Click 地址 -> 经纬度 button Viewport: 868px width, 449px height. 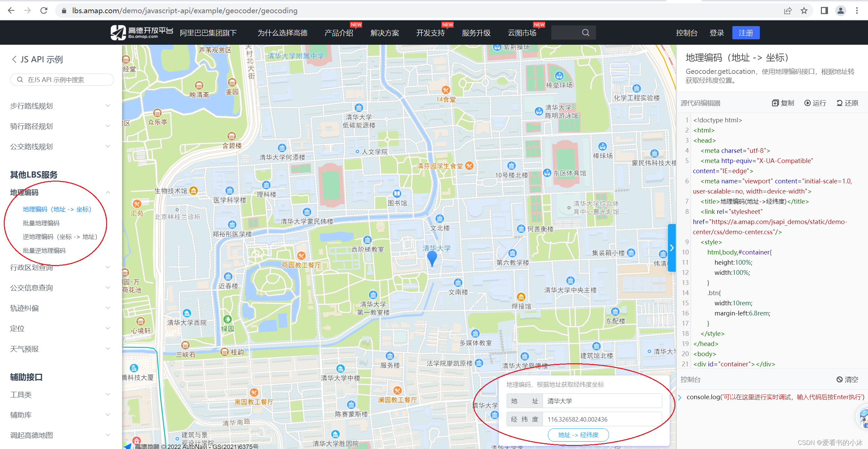[x=578, y=435]
